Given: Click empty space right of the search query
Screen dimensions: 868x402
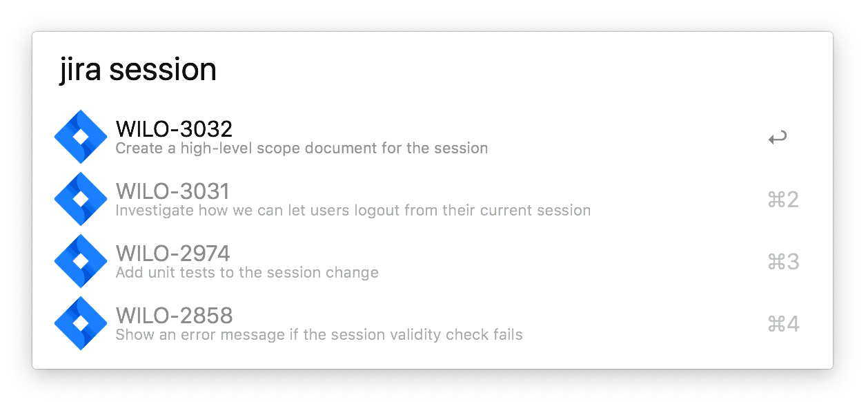Looking at the screenshot, I should pyautogui.click(x=517, y=69).
